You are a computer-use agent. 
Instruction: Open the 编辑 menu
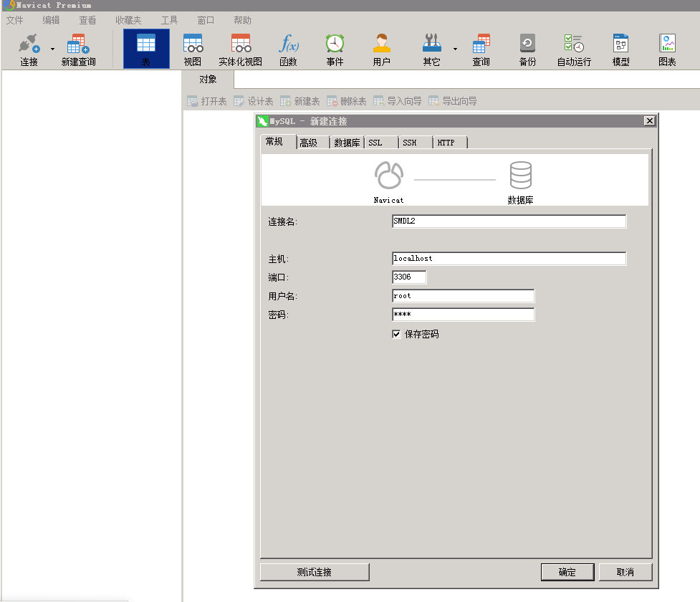[51, 20]
